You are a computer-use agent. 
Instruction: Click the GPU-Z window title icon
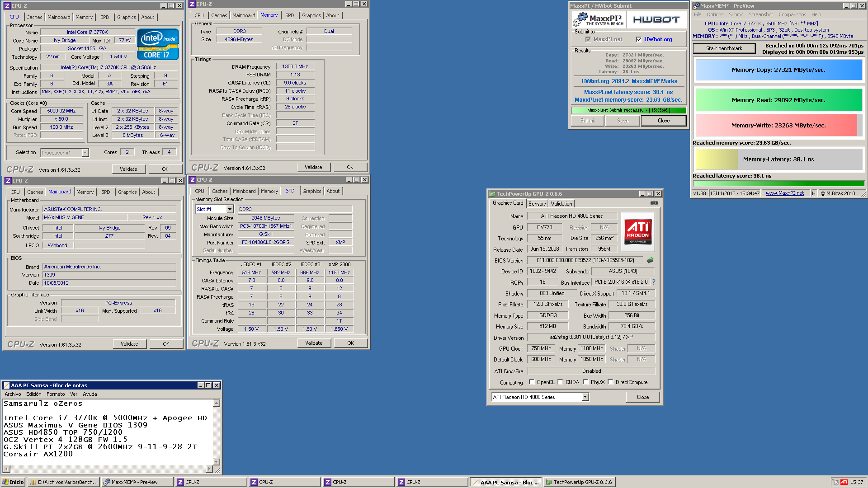(492, 194)
